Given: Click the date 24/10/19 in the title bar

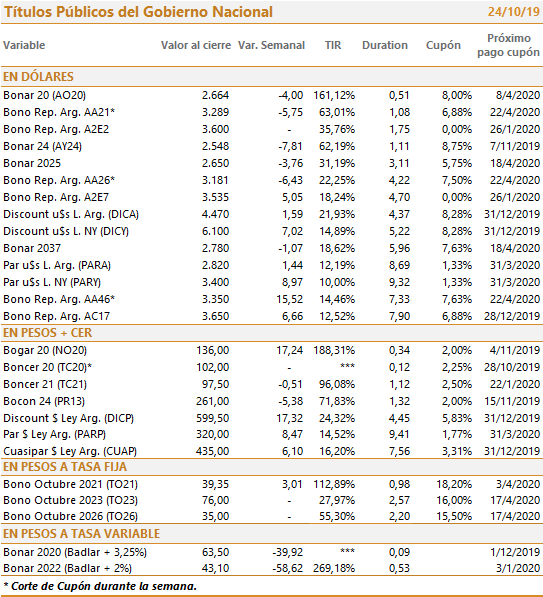Looking at the screenshot, I should [x=514, y=12].
